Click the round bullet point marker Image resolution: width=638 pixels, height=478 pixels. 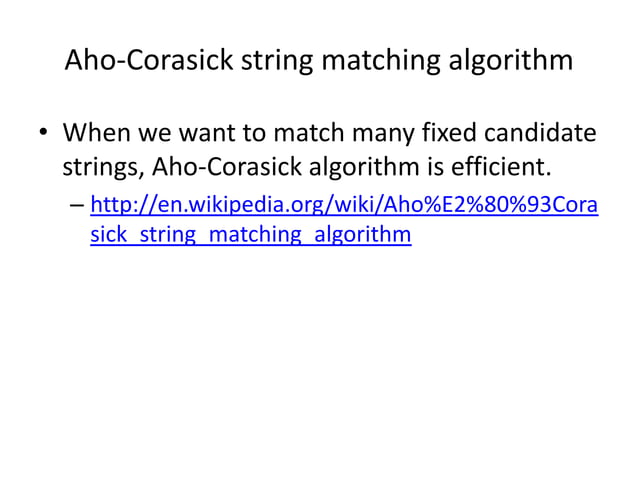pyautogui.click(x=45, y=133)
